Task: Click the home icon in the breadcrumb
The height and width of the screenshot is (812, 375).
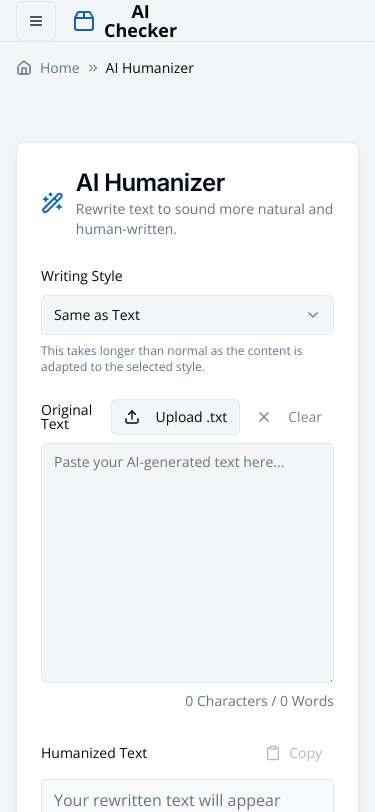Action: tap(24, 68)
